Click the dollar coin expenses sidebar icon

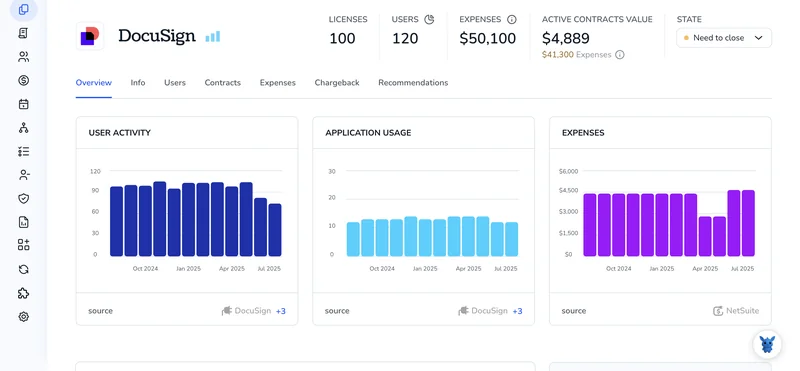[23, 80]
